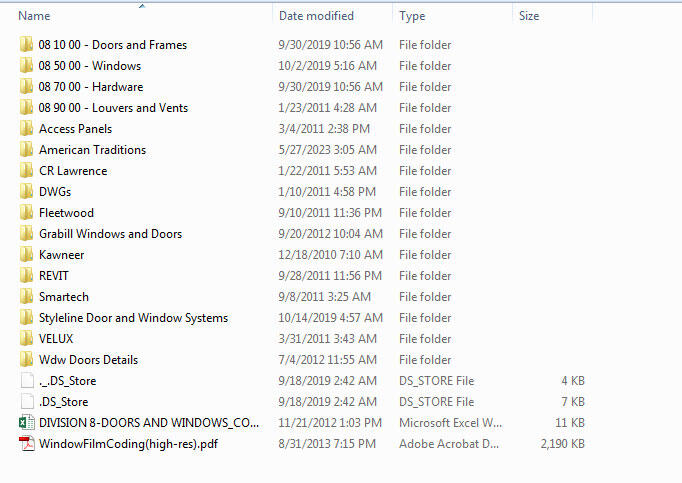Click the DWGs folder icon

(27, 191)
